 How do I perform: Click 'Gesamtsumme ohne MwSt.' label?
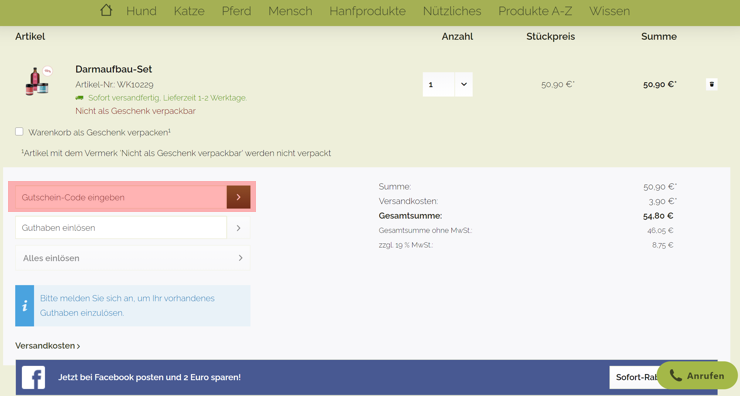tap(425, 230)
